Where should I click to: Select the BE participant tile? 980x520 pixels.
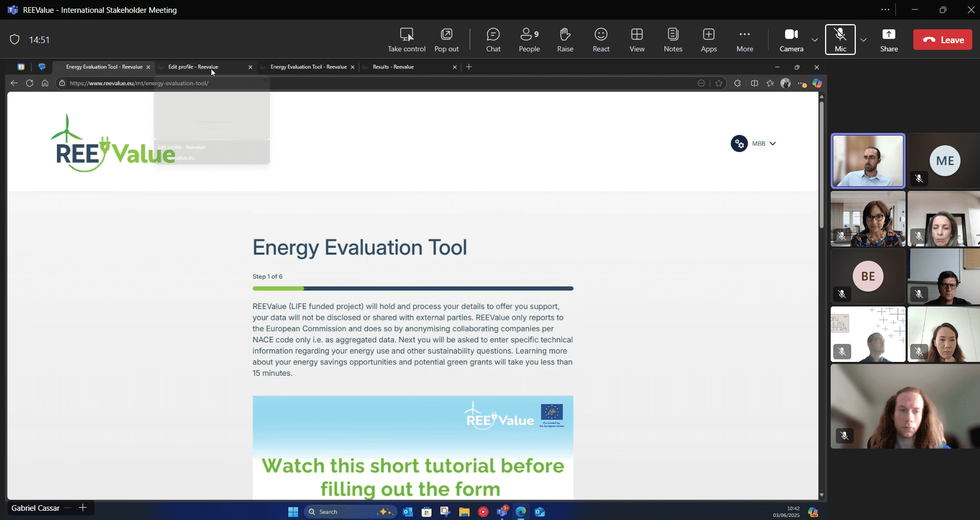click(868, 277)
